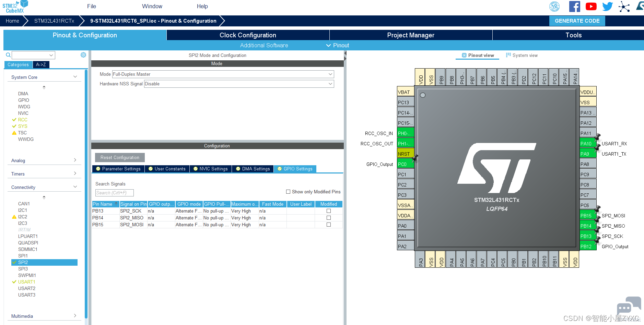Select the PH1 RCC_OSC_OUT pin

pos(406,144)
